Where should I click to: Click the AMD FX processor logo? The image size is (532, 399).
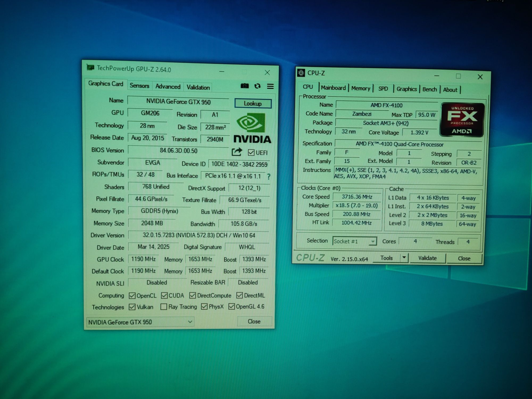tap(462, 120)
